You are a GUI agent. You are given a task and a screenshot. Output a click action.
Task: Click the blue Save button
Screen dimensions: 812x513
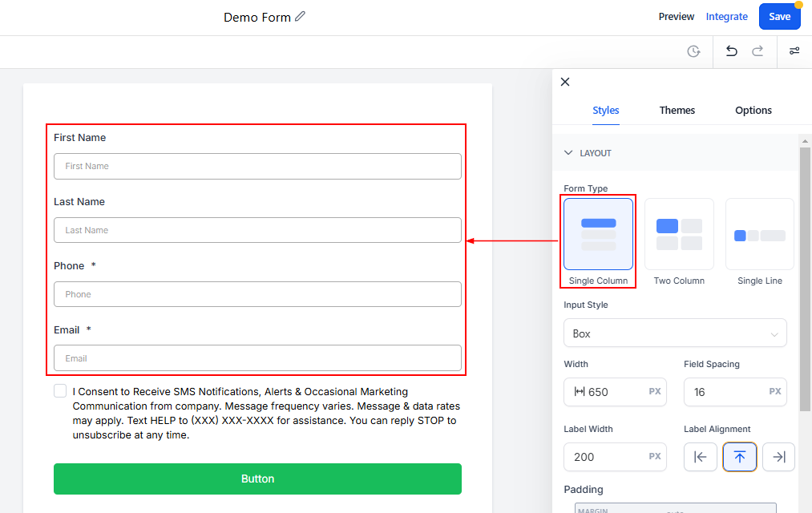click(779, 17)
